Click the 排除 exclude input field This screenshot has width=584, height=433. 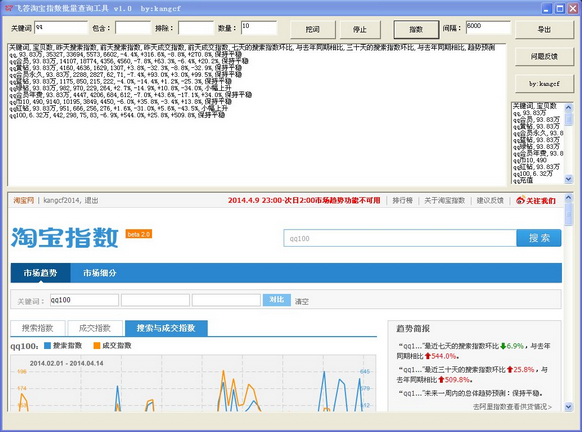coord(196,28)
